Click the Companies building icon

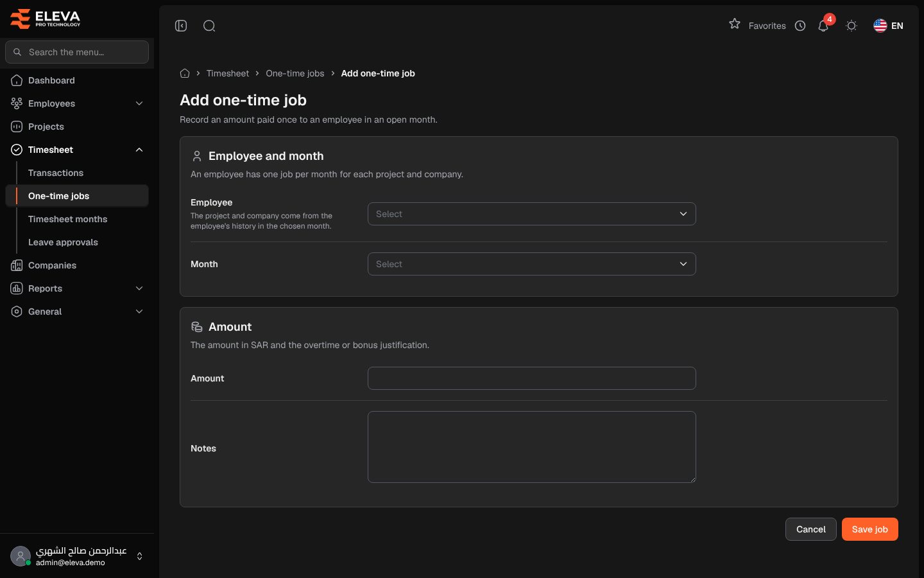click(17, 265)
